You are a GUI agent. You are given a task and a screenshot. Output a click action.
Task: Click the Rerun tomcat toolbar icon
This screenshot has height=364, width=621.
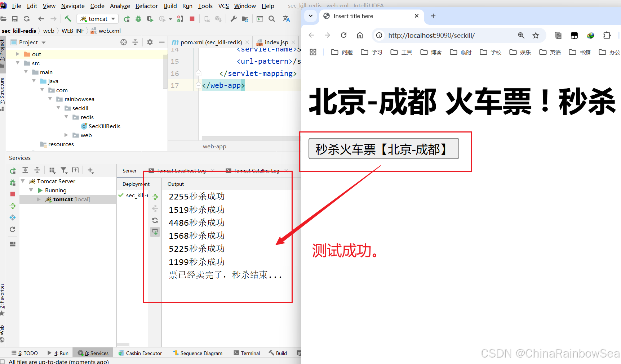pyautogui.click(x=127, y=19)
